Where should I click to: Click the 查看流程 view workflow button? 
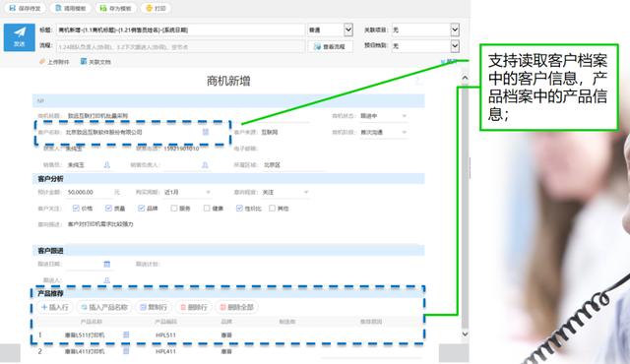pos(330,46)
